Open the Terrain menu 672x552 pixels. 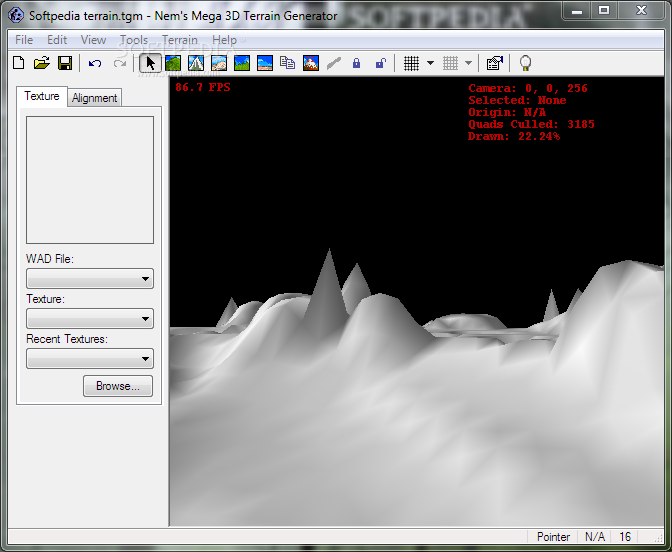pos(180,40)
